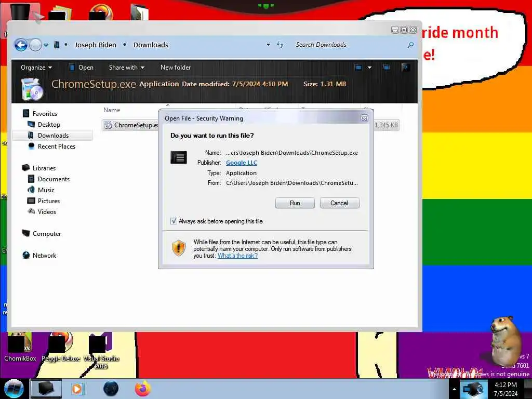Click the Explorer taskbar button
The width and height of the screenshot is (532, 399).
pyautogui.click(x=46, y=389)
